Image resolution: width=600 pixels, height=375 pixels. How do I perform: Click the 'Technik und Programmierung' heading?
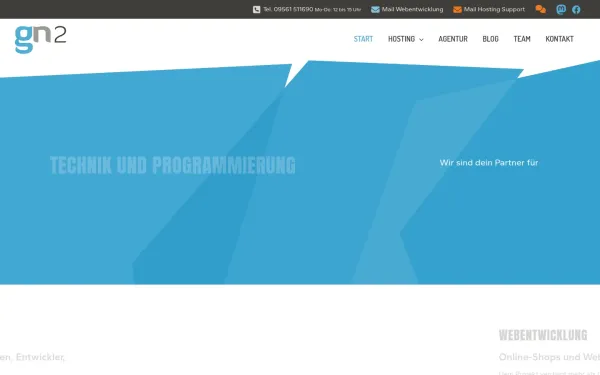[x=173, y=165]
